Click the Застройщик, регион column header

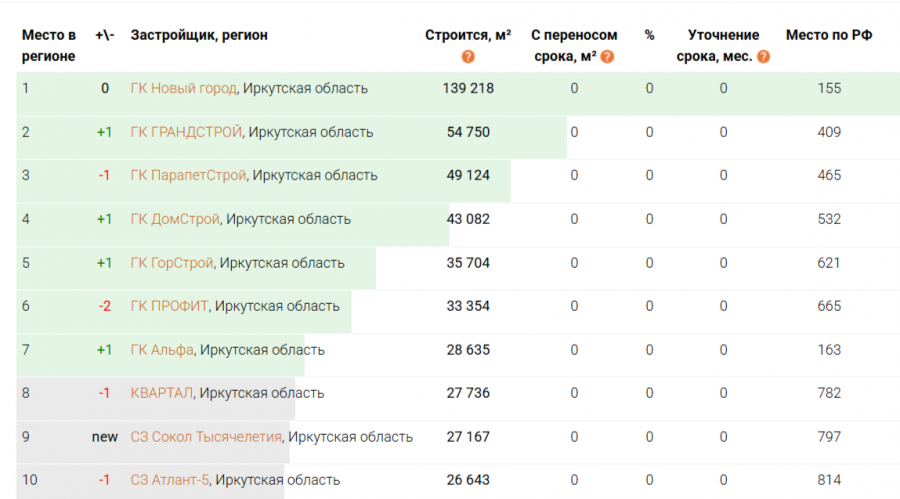[x=199, y=35]
